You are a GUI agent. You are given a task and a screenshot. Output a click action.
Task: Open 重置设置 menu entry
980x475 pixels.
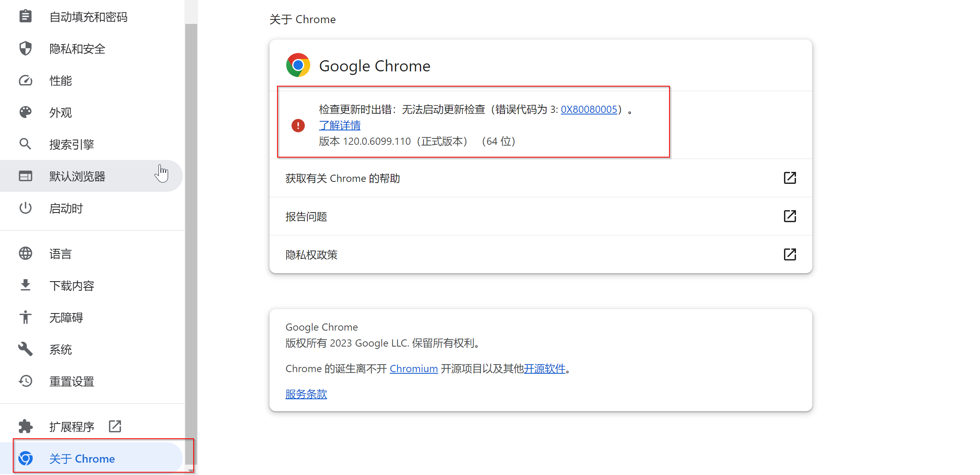pyautogui.click(x=71, y=381)
